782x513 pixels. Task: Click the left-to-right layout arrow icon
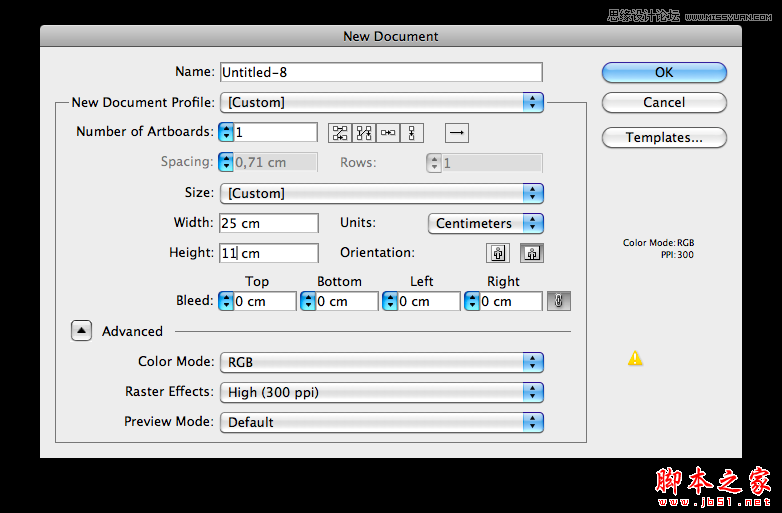coord(457,132)
